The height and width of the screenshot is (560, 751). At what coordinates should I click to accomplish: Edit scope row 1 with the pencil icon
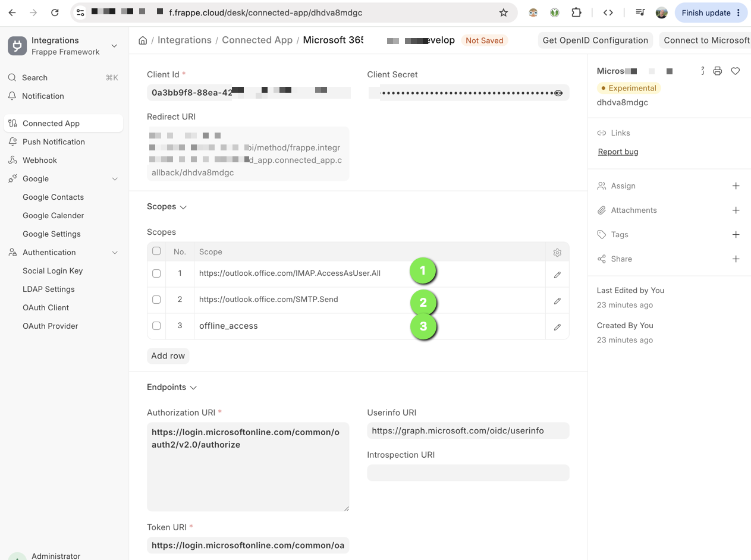tap(557, 275)
